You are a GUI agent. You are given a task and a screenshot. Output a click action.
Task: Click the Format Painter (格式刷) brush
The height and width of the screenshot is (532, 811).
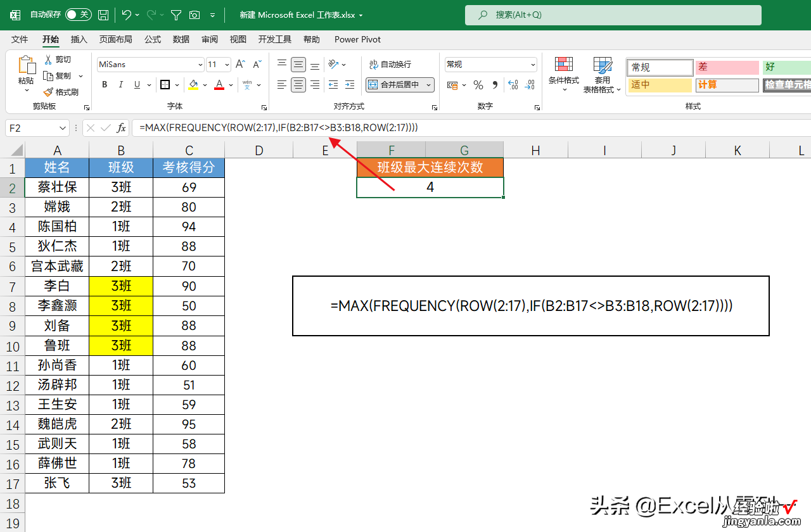coord(48,92)
